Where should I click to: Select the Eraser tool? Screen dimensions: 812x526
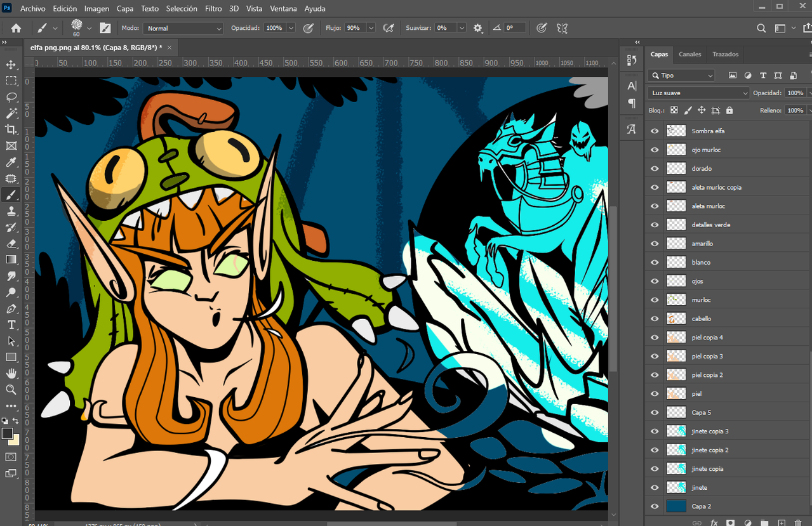[x=11, y=244]
